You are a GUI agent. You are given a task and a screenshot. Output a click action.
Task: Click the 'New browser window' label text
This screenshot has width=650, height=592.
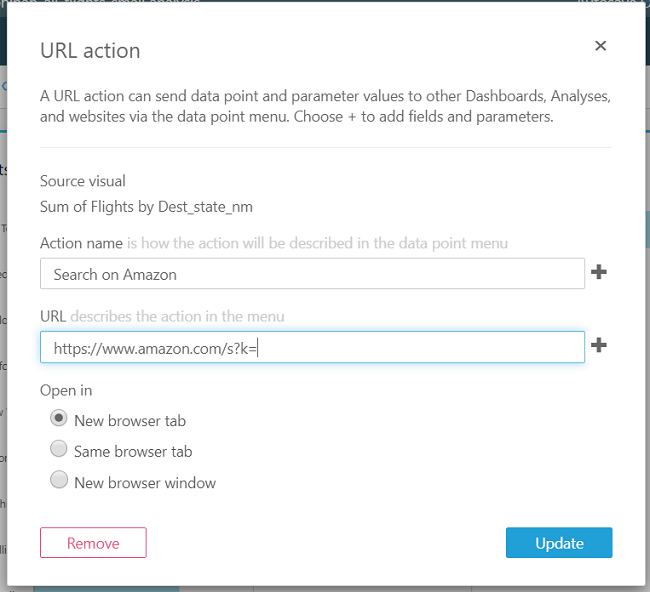tap(145, 483)
